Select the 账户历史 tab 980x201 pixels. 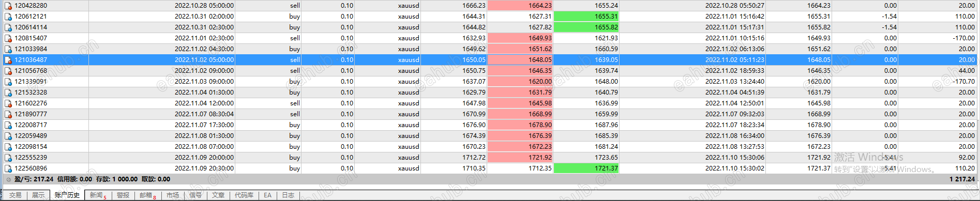coord(67,195)
